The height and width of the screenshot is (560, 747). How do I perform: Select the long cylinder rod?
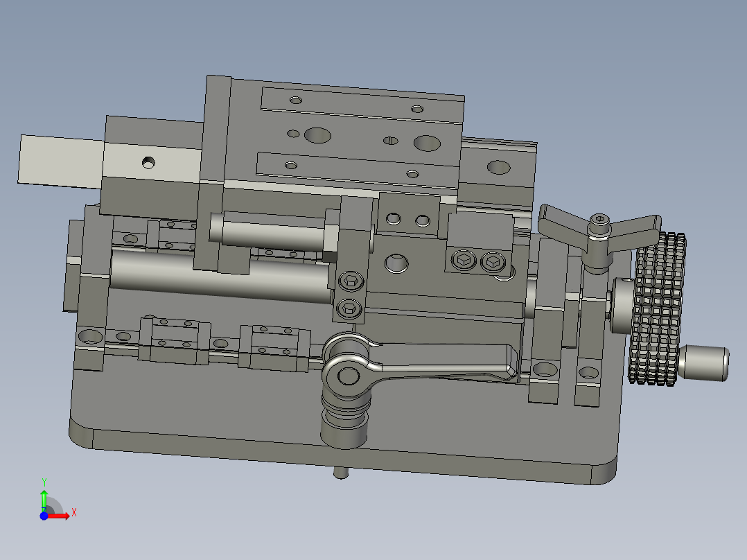click(x=220, y=275)
